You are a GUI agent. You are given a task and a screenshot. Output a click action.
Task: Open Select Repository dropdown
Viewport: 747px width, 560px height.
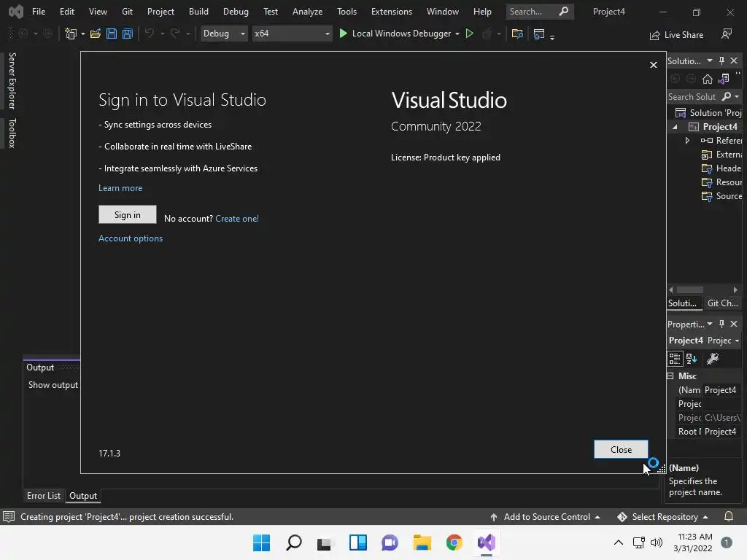[662, 517]
